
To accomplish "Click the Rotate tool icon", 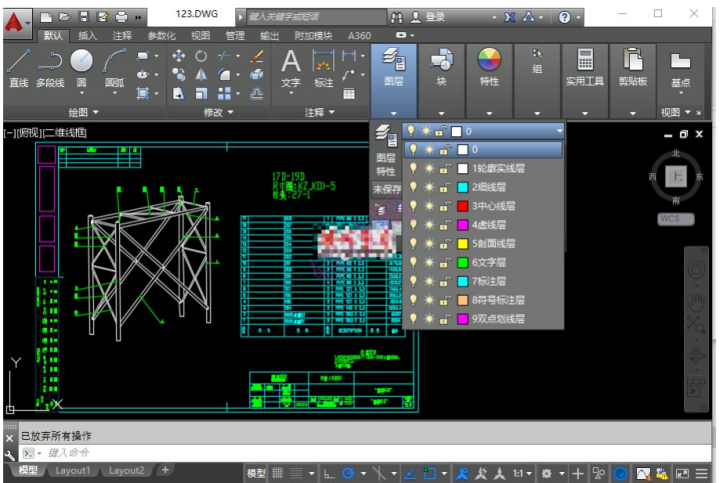I will [201, 56].
